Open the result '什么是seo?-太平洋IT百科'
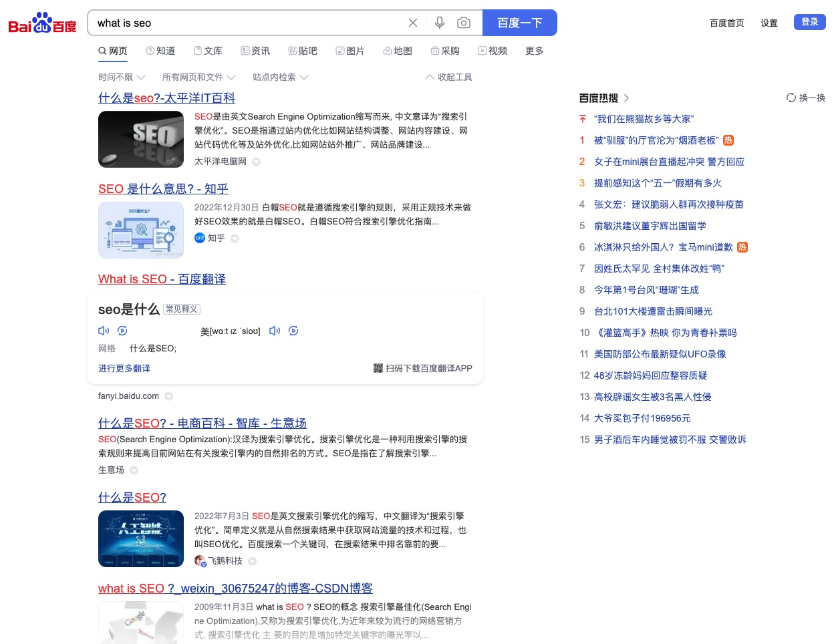Image resolution: width=836 pixels, height=644 pixels. (166, 98)
